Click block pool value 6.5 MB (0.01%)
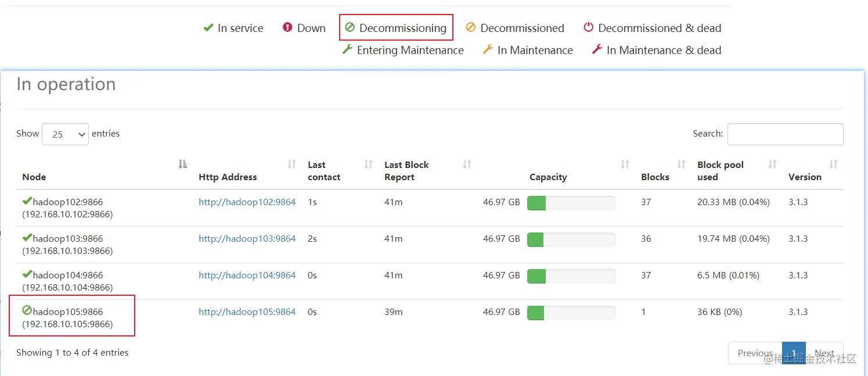 (728, 275)
